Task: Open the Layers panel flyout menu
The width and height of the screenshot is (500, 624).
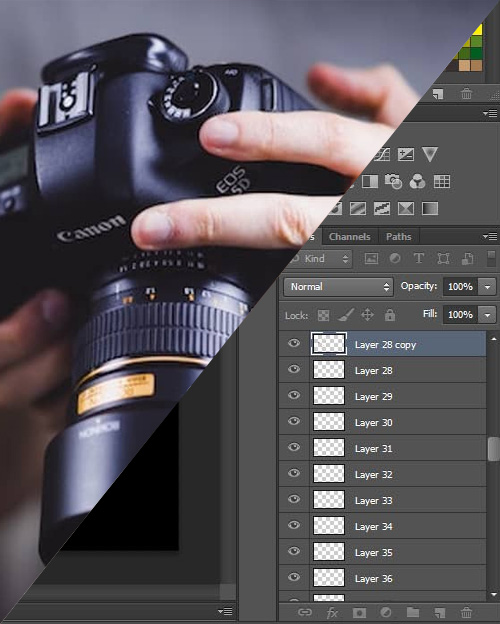Action: click(x=490, y=236)
